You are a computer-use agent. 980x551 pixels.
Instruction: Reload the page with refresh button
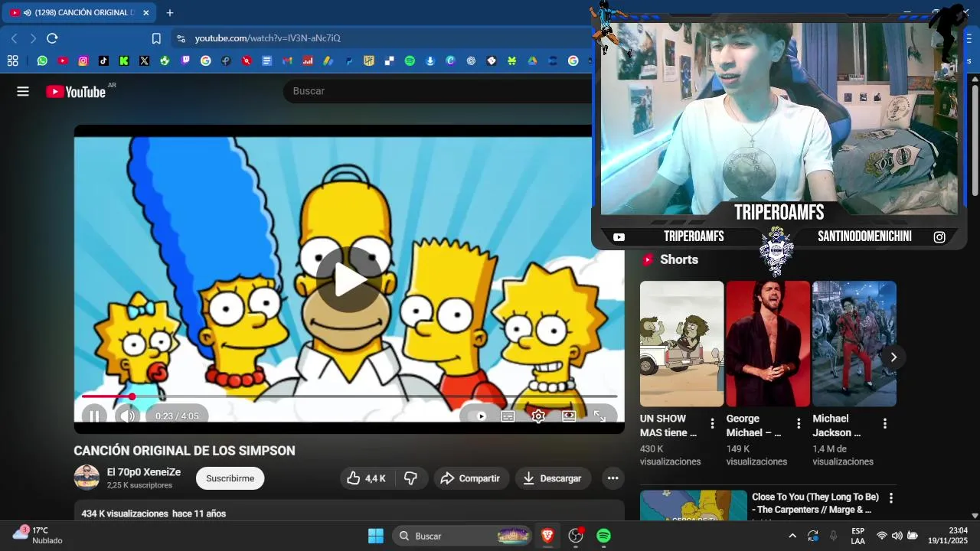coord(52,38)
